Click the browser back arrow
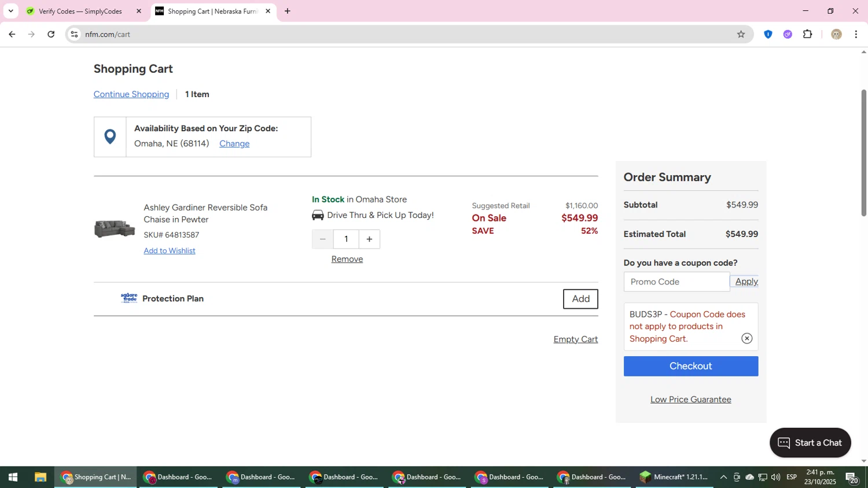The width and height of the screenshot is (868, 488). pyautogui.click(x=12, y=34)
